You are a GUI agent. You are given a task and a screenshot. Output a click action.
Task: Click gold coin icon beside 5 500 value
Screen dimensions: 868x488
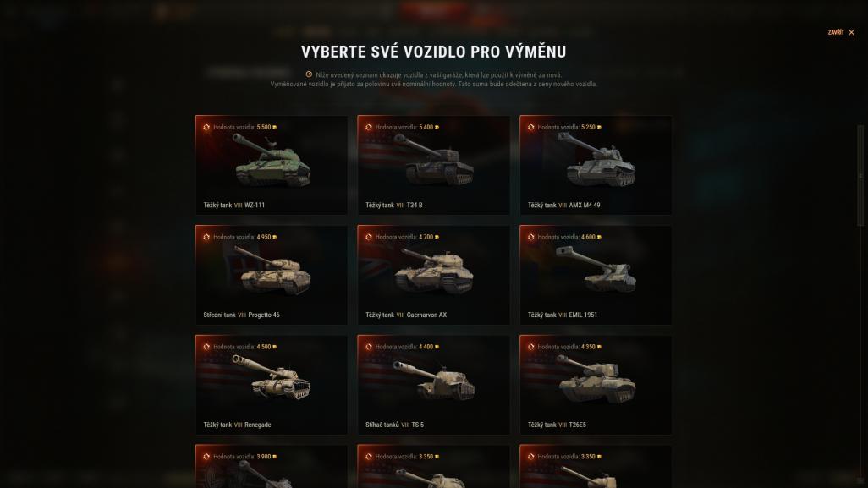[x=275, y=127]
